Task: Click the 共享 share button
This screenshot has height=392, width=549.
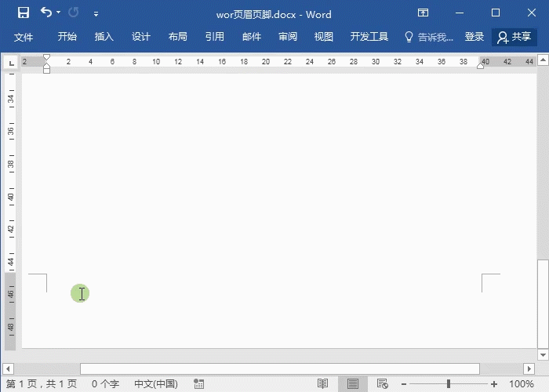Action: (514, 37)
